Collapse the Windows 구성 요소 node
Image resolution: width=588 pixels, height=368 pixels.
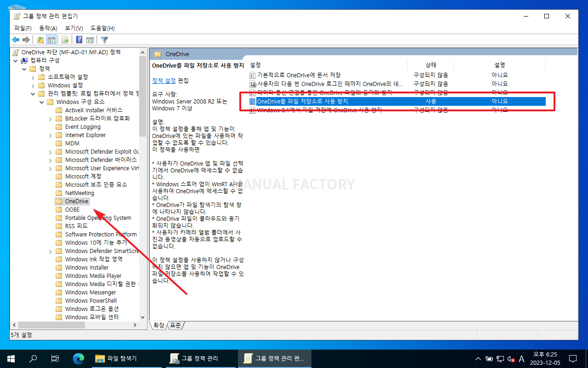[41, 102]
